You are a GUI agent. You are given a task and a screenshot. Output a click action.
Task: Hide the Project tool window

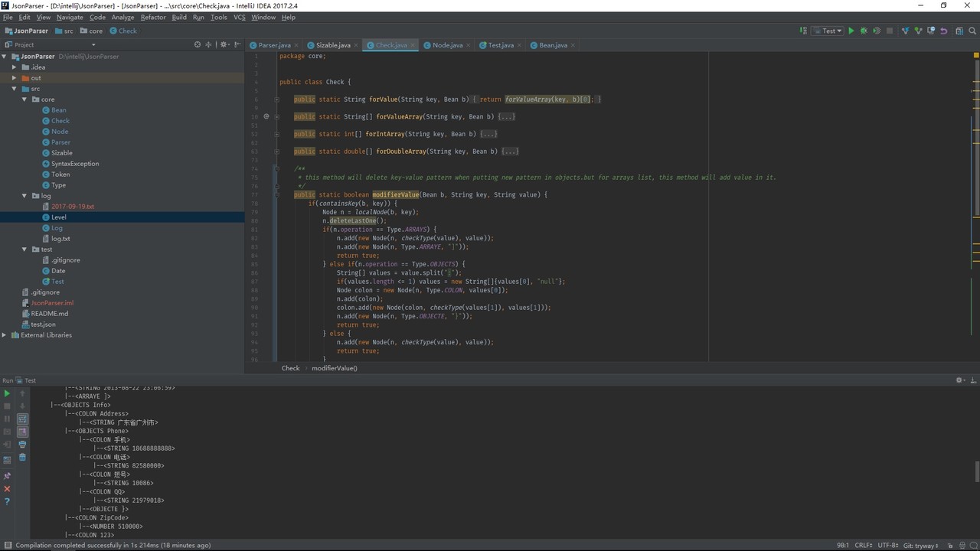[x=237, y=44]
